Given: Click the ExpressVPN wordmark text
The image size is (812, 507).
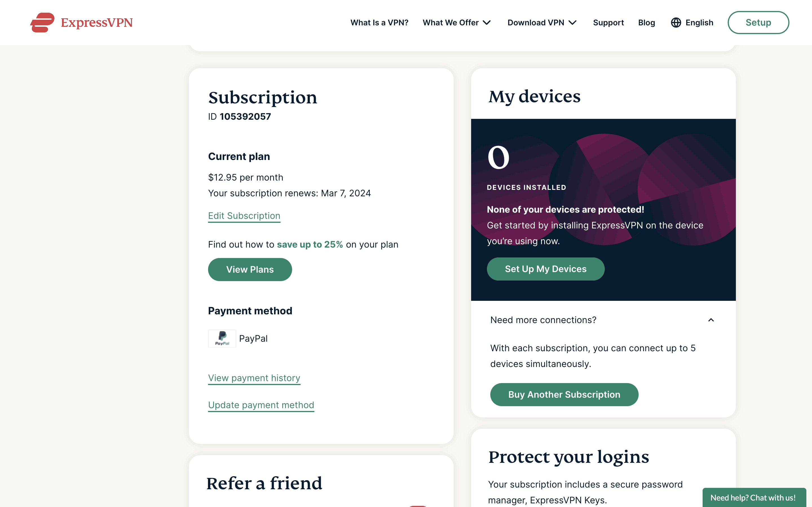Looking at the screenshot, I should pos(97,23).
